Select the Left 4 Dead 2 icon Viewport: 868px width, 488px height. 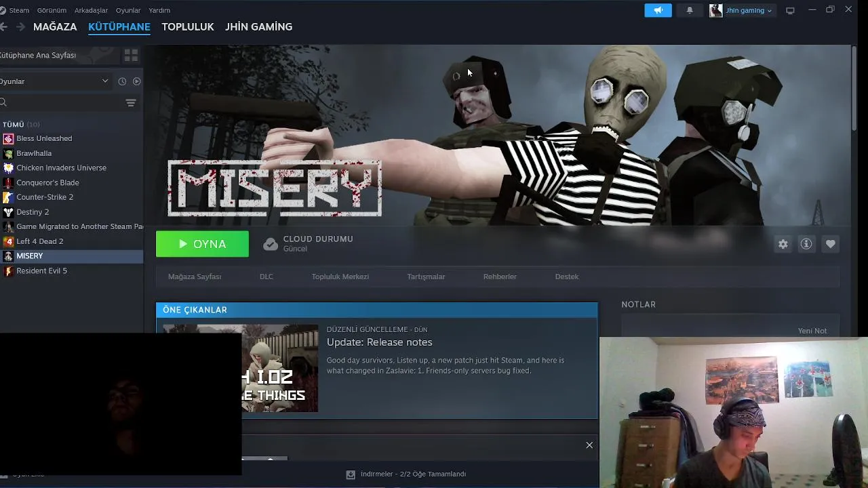(x=8, y=241)
